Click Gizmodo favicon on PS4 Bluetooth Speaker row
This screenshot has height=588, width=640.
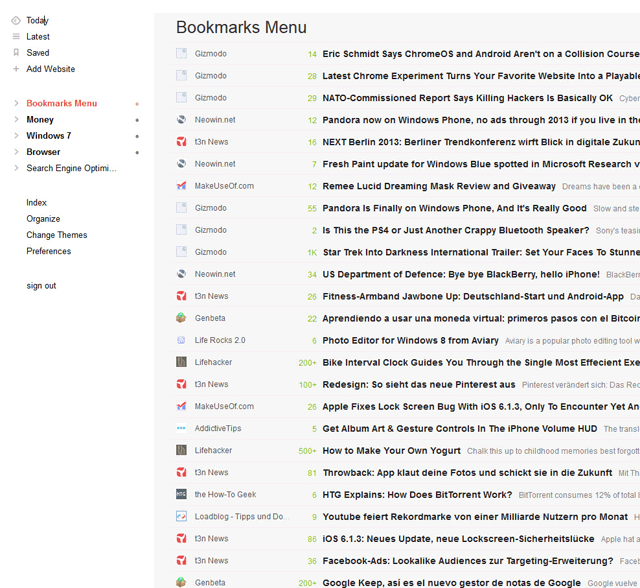tap(181, 230)
